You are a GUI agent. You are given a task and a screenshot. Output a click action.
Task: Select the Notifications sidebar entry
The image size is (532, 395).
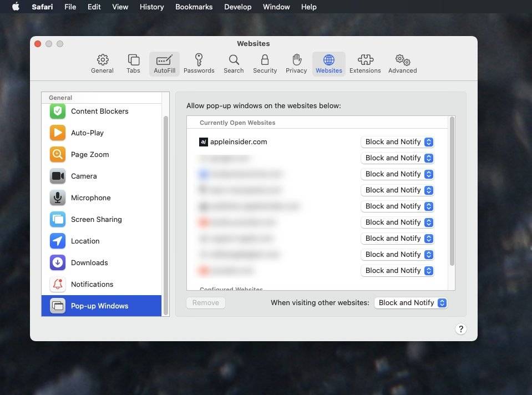point(92,284)
